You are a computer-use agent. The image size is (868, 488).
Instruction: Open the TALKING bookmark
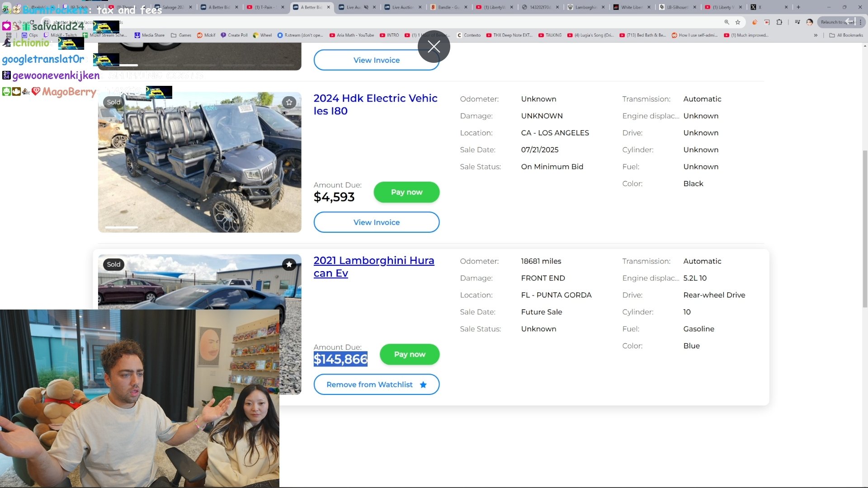[550, 35]
